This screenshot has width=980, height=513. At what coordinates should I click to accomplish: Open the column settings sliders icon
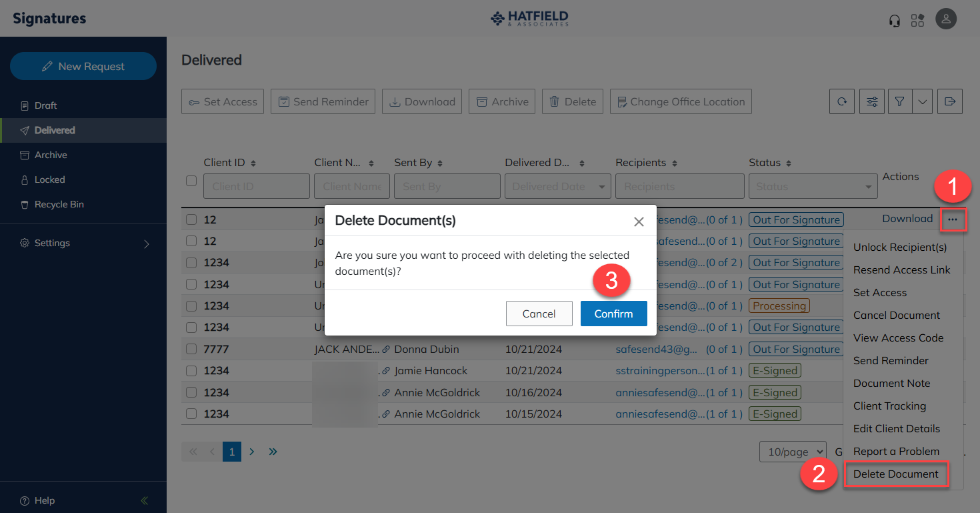(x=871, y=101)
